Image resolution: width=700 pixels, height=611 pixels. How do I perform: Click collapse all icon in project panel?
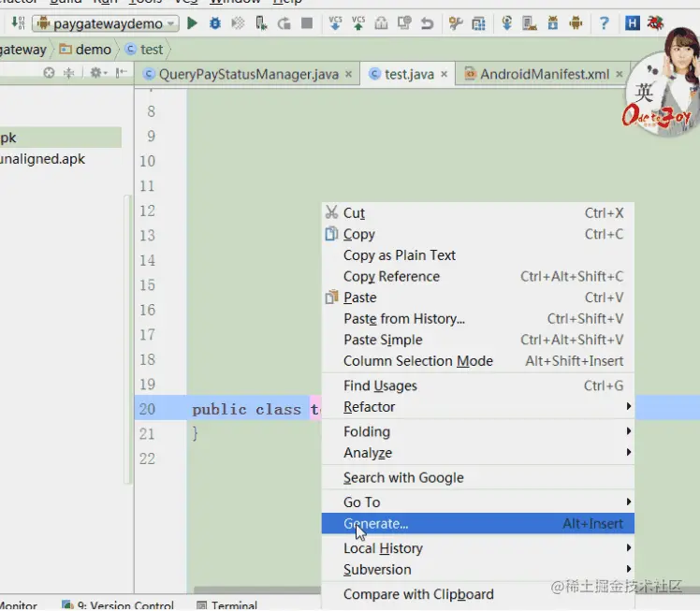68,72
